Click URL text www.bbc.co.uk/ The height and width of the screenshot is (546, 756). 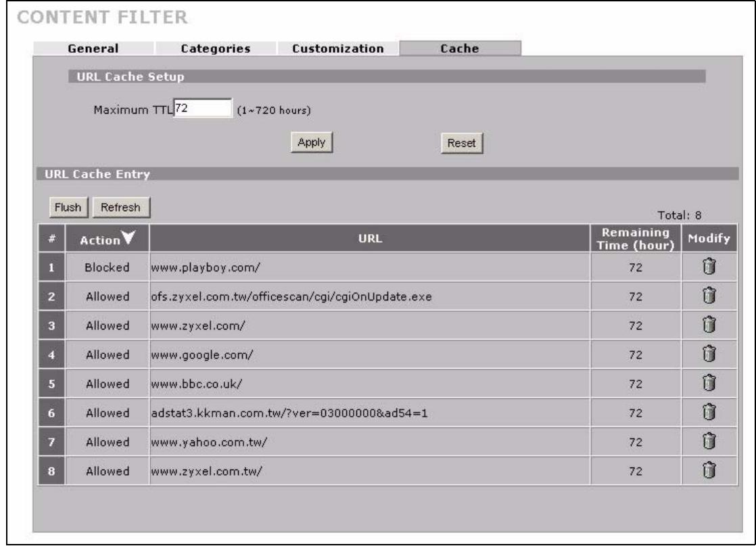click(x=197, y=384)
